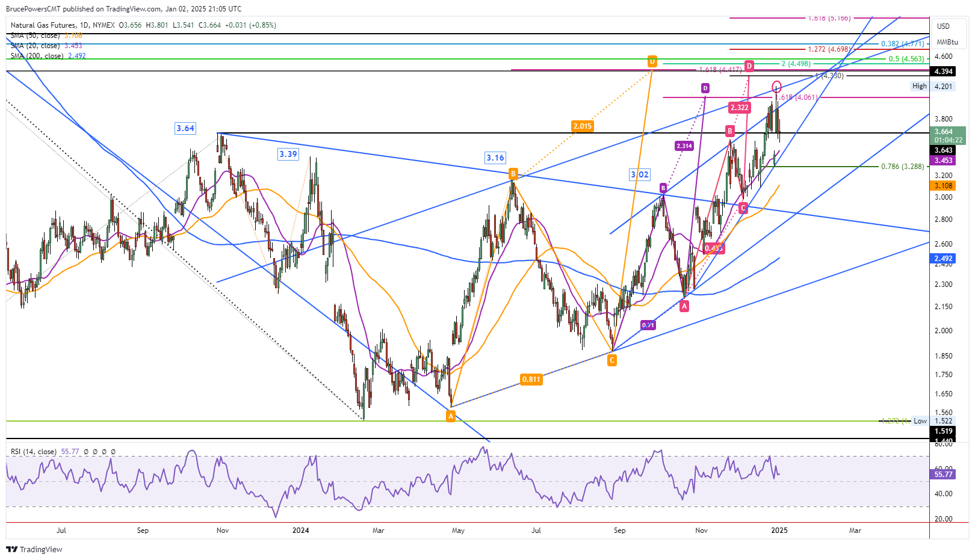Click the Natural Gas Futures symbol title
The image size is (975, 560).
[43, 25]
